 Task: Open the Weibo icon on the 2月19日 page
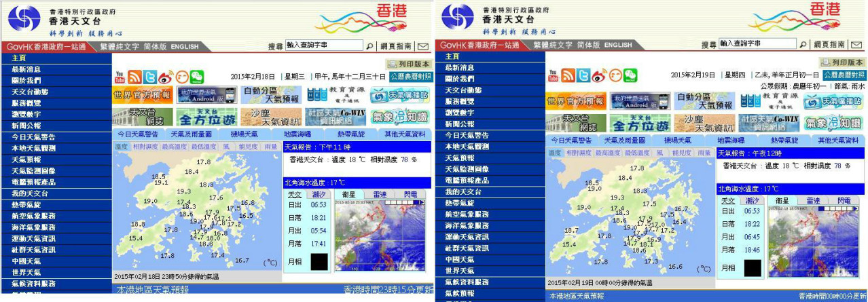tap(600, 75)
